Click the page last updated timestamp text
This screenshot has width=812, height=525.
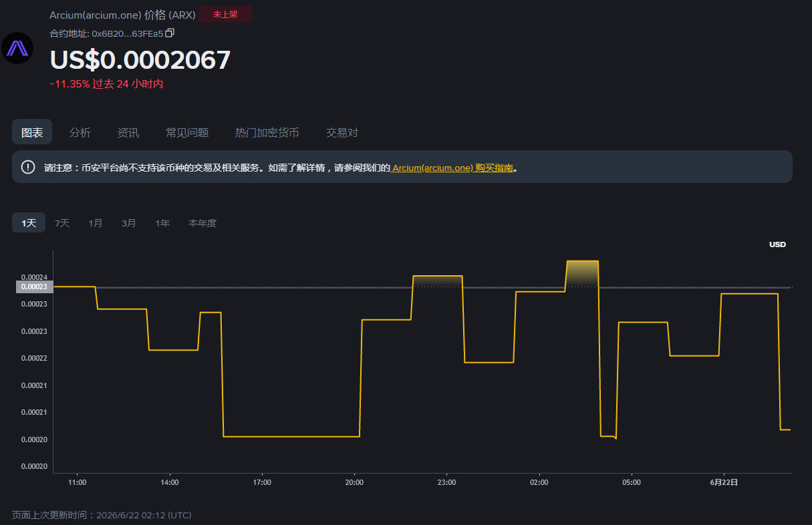102,515
